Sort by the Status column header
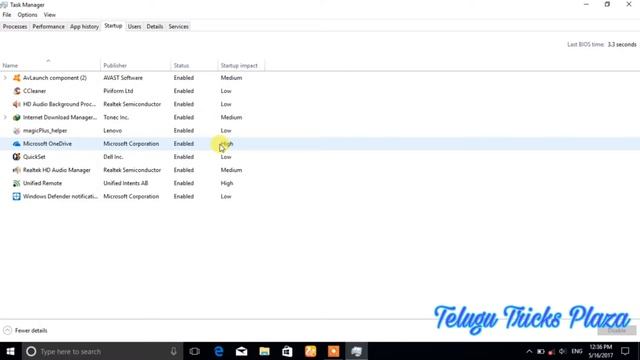This screenshot has width=640, height=360. pyautogui.click(x=194, y=65)
